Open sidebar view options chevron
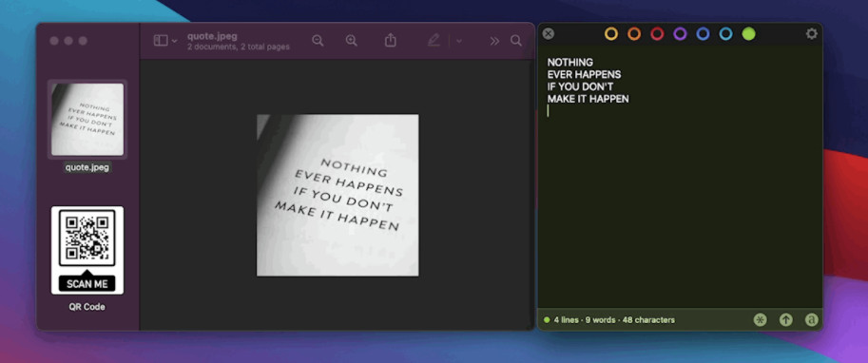The height and width of the screenshot is (363, 868). click(174, 41)
